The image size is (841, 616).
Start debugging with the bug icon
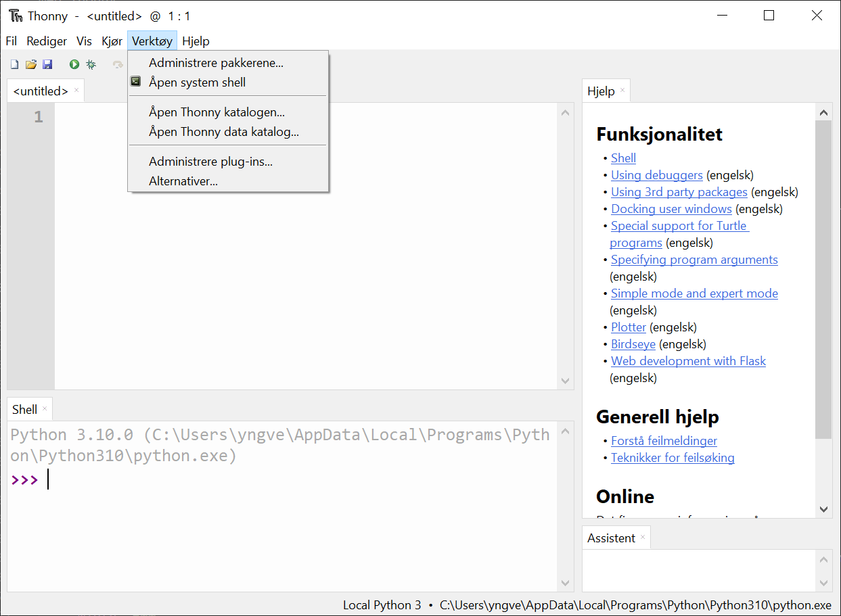click(91, 64)
